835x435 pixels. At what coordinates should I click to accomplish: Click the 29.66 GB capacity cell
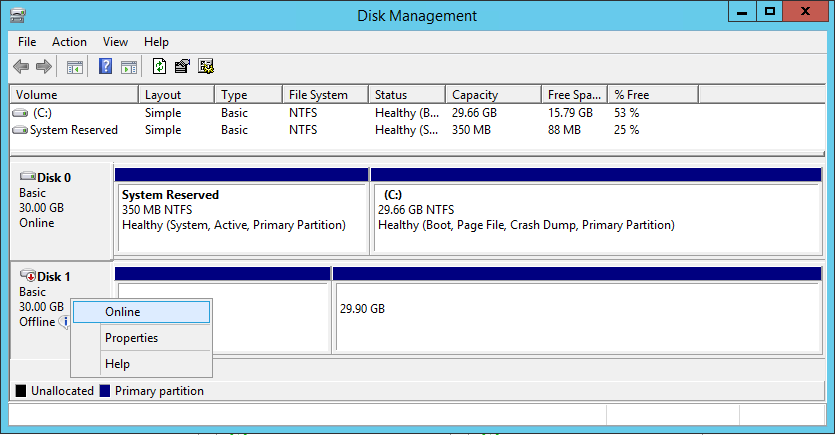pos(474,113)
